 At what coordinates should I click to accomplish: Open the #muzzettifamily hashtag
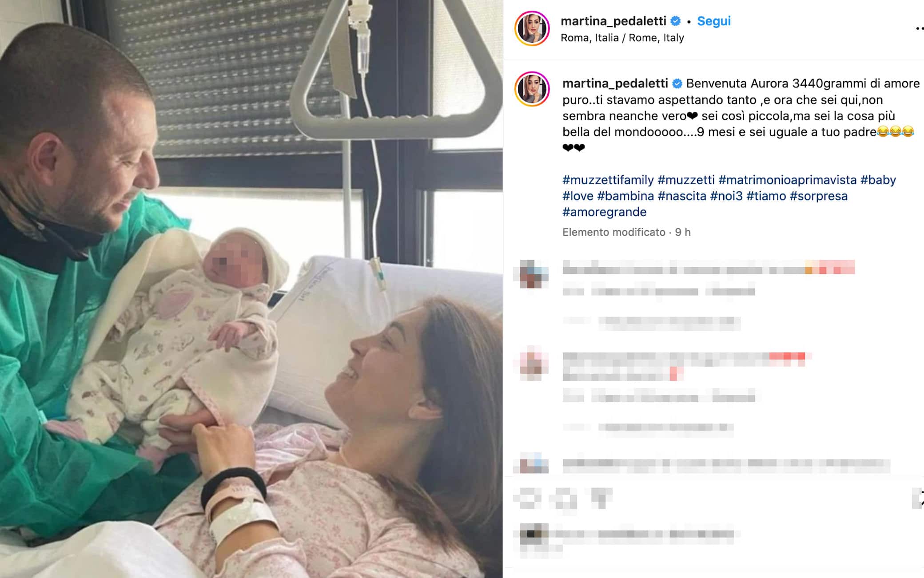point(608,180)
